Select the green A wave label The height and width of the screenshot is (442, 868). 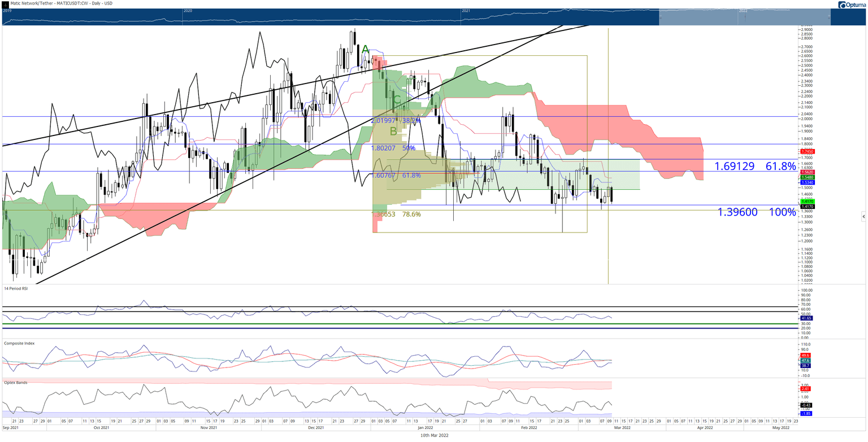[x=366, y=50]
